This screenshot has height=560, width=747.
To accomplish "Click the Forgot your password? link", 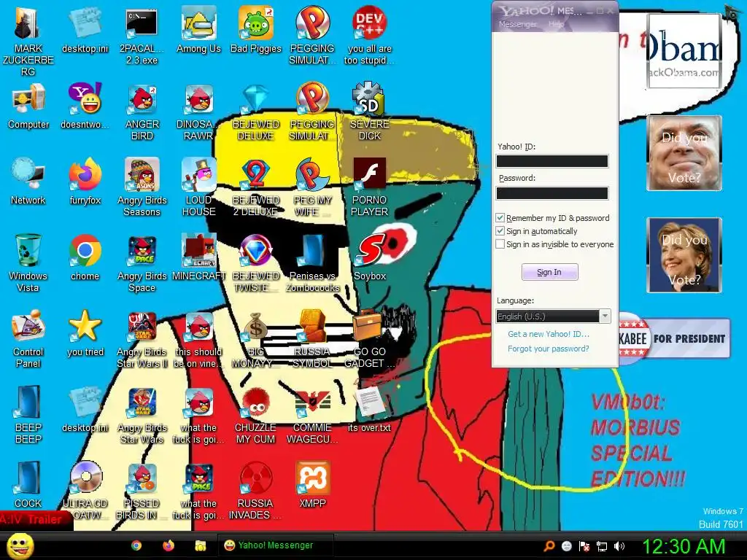I will coord(549,349).
